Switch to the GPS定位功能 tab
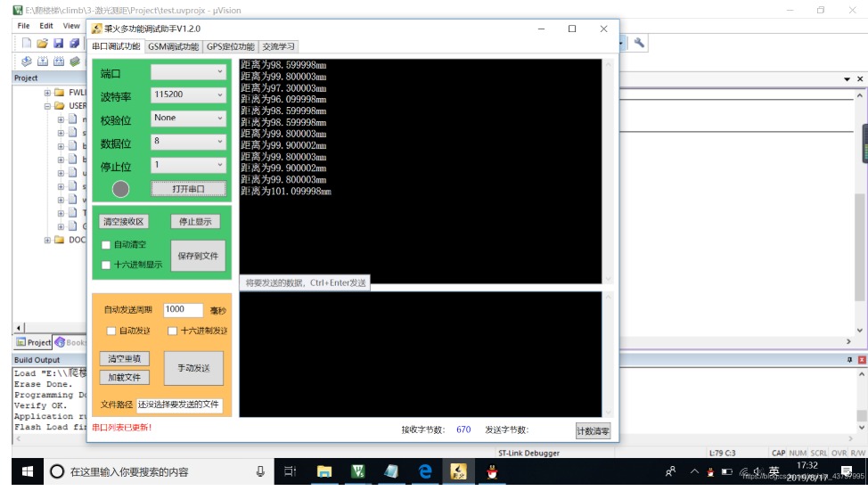868x491 pixels. point(230,47)
